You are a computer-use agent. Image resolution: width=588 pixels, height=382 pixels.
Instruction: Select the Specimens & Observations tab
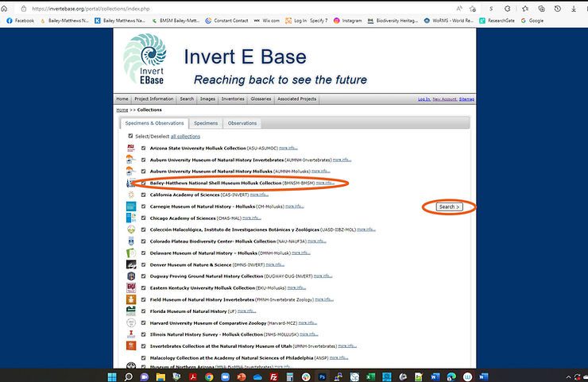click(x=154, y=123)
